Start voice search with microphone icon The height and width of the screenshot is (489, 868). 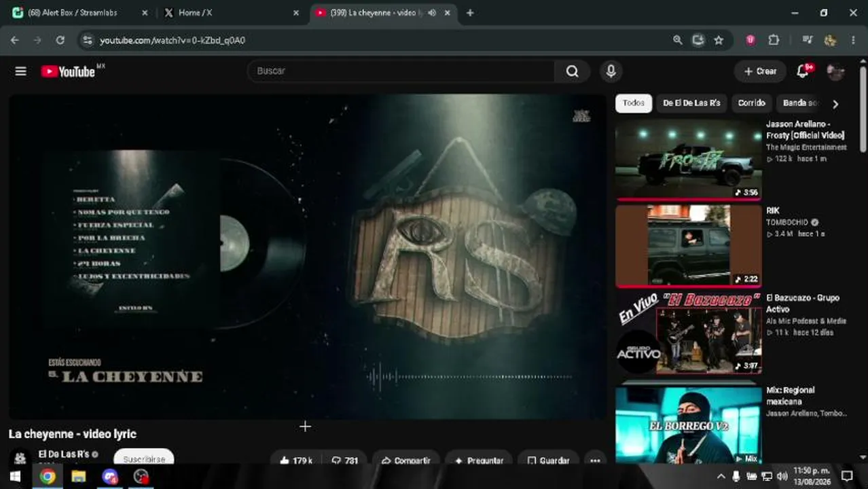(611, 71)
